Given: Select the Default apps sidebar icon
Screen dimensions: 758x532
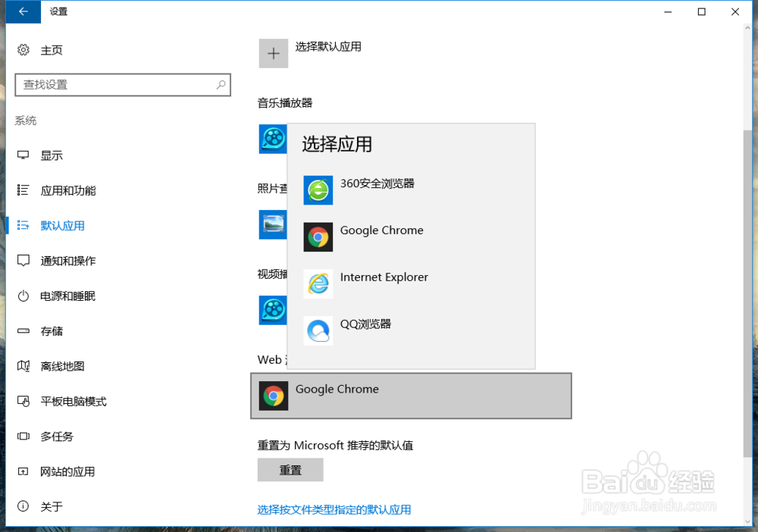Looking at the screenshot, I should [23, 225].
